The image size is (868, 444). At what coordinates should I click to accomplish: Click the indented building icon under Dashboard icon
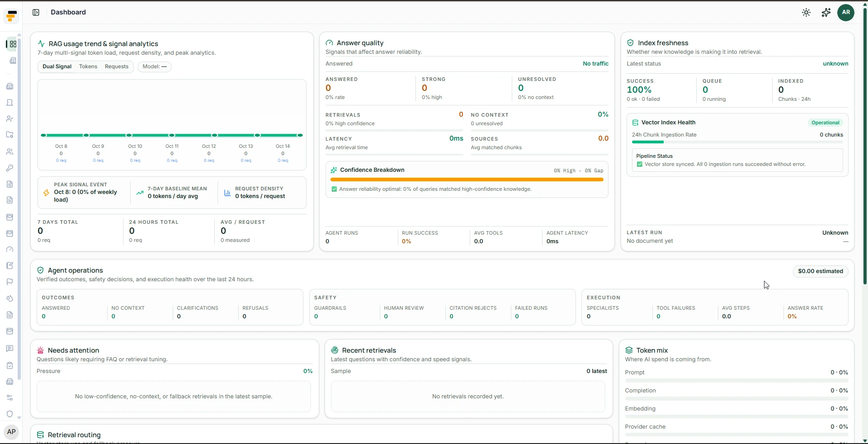pyautogui.click(x=13, y=61)
